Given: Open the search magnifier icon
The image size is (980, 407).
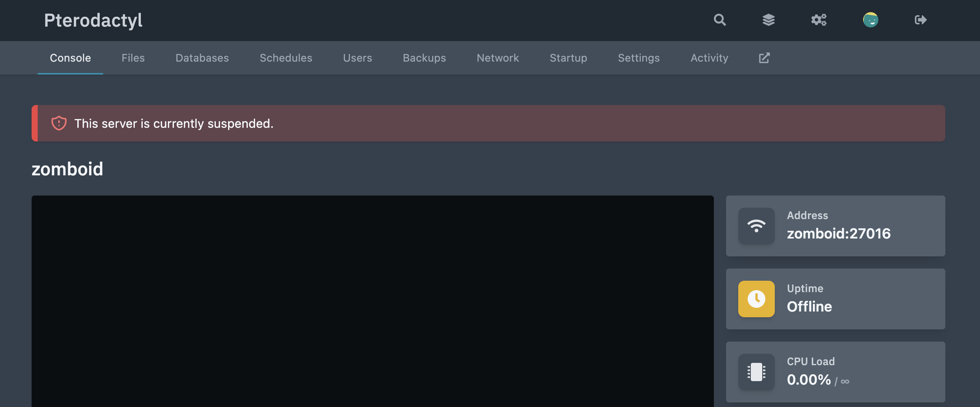Looking at the screenshot, I should (x=720, y=20).
